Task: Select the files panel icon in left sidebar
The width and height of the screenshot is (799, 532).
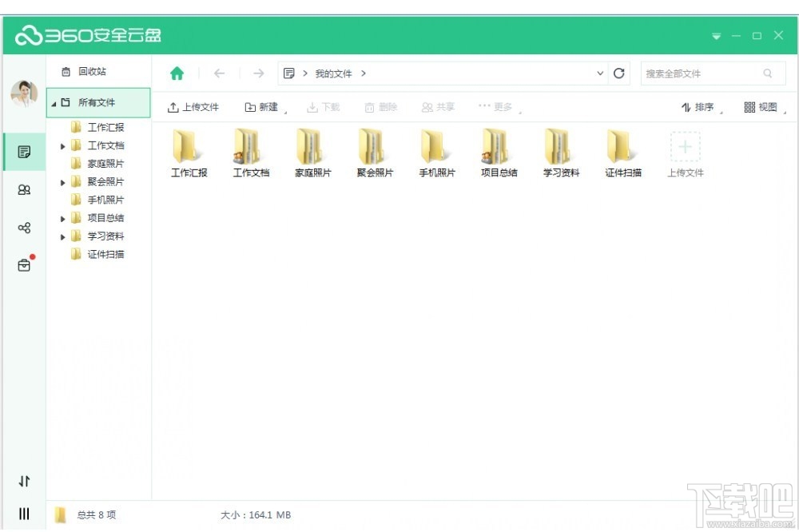Action: pos(23,150)
